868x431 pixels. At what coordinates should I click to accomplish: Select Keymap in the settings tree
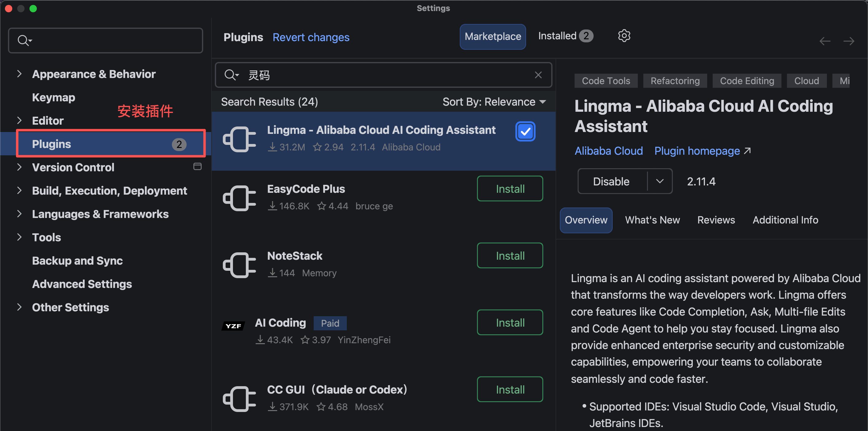(53, 97)
